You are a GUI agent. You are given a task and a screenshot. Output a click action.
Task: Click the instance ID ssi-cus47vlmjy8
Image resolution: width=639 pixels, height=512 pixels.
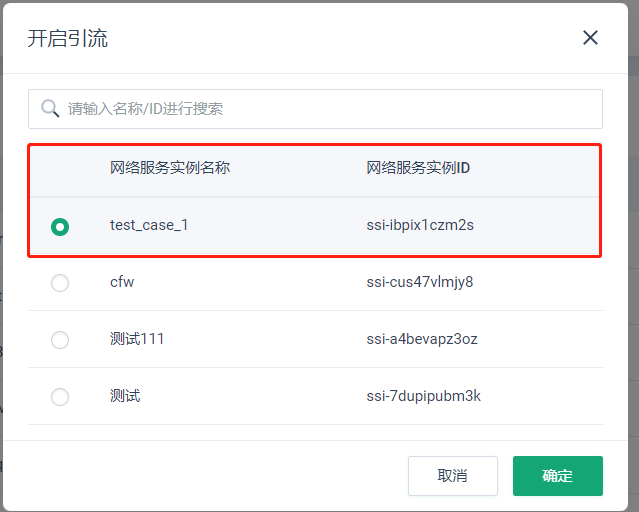tap(420, 282)
